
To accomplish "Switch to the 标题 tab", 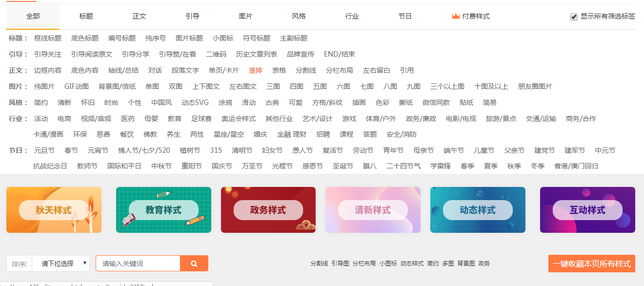I will point(86,15).
